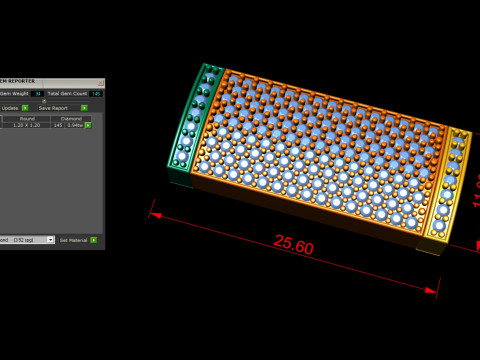Click the slider handle below Gem Weight
480x360 pixels.
[44, 101]
